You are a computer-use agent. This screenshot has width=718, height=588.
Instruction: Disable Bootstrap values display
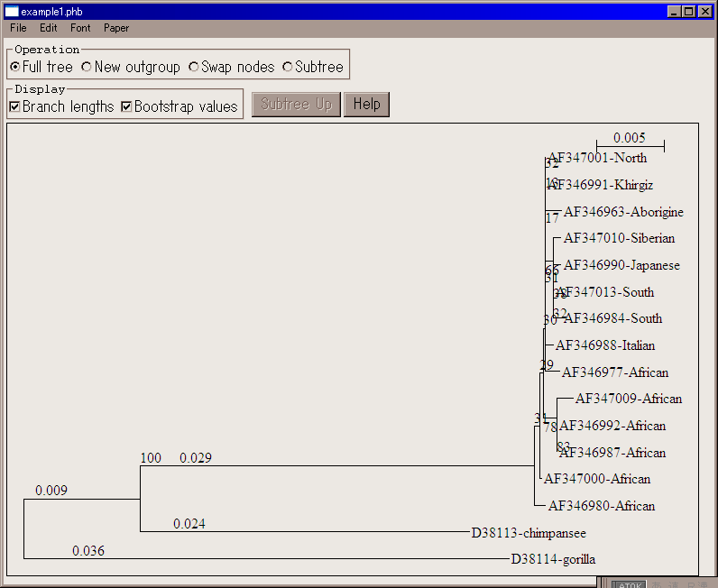point(127,106)
